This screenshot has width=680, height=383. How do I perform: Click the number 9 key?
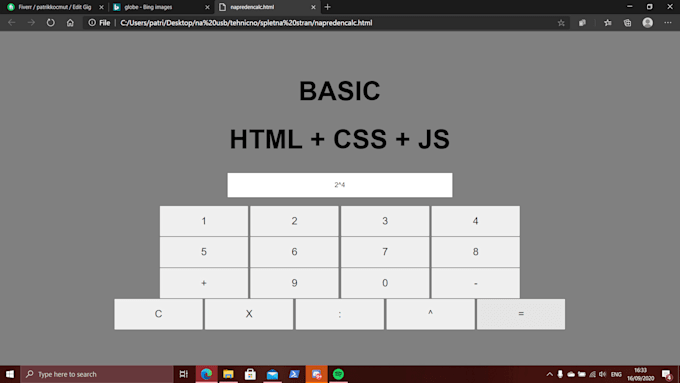point(294,283)
